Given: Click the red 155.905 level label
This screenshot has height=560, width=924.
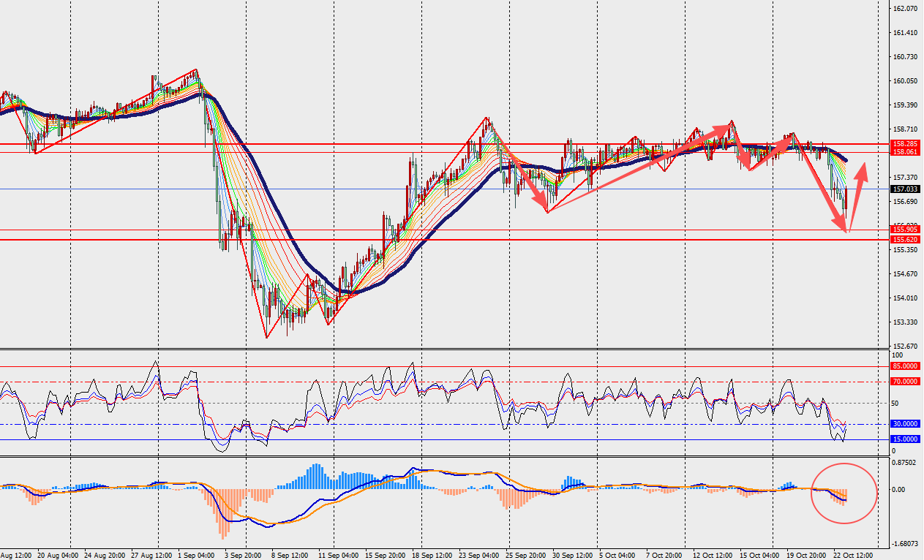Looking at the screenshot, I should pyautogui.click(x=905, y=230).
